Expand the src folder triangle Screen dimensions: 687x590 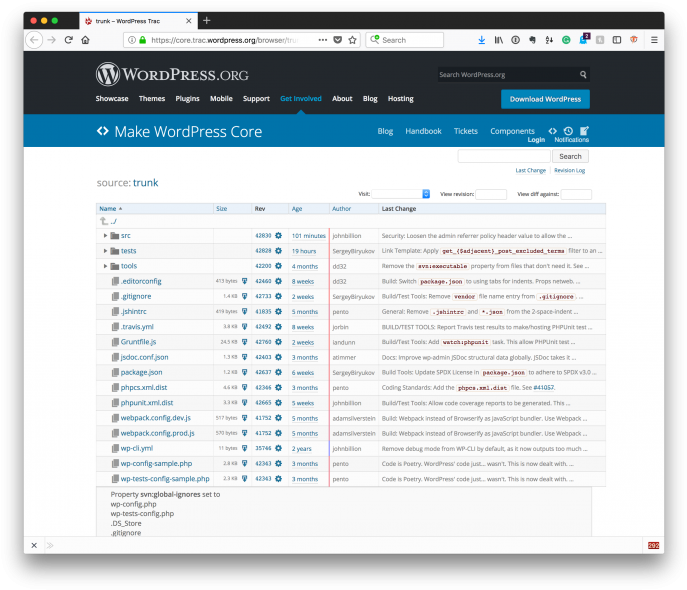click(105, 236)
